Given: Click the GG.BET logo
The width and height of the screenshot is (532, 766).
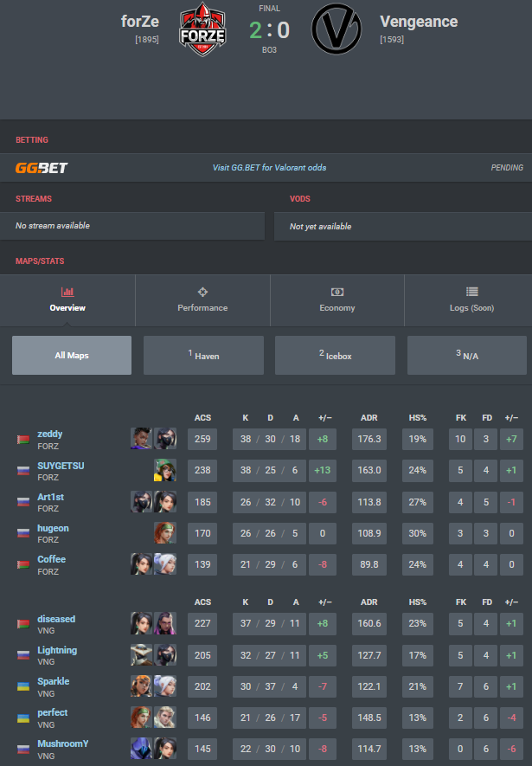Looking at the screenshot, I should (x=42, y=168).
